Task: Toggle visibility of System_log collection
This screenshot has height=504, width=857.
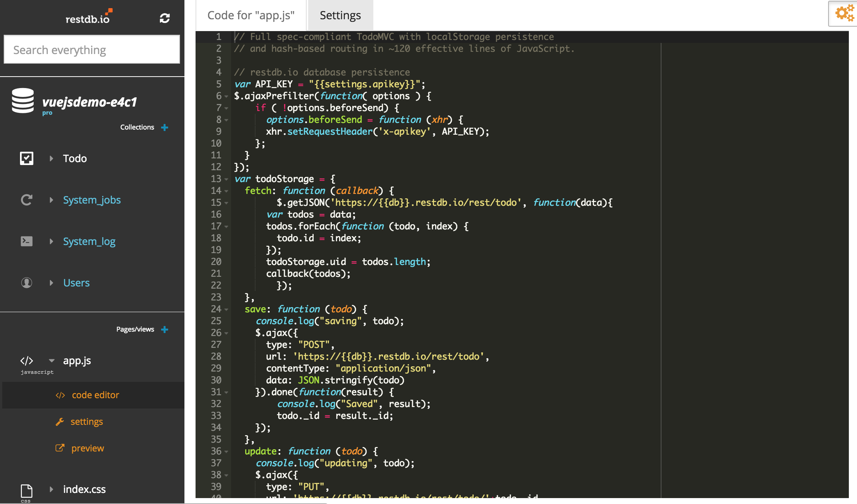Action: click(52, 241)
